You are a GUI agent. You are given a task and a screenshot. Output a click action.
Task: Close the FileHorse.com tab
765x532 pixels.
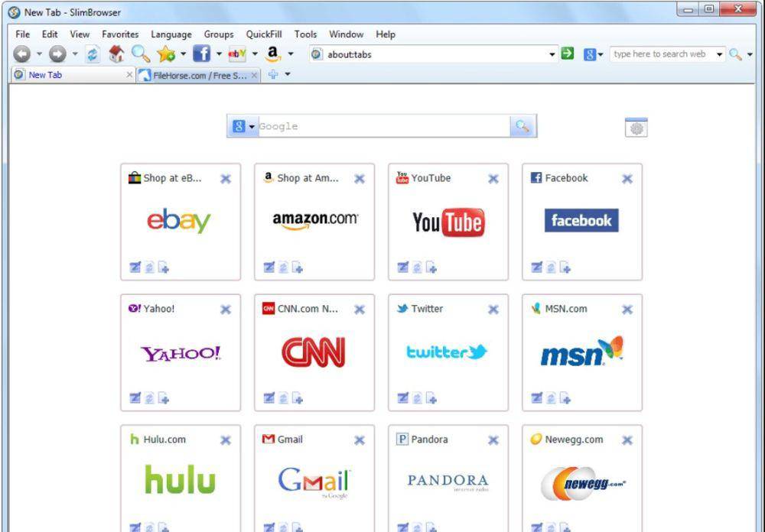click(x=254, y=75)
